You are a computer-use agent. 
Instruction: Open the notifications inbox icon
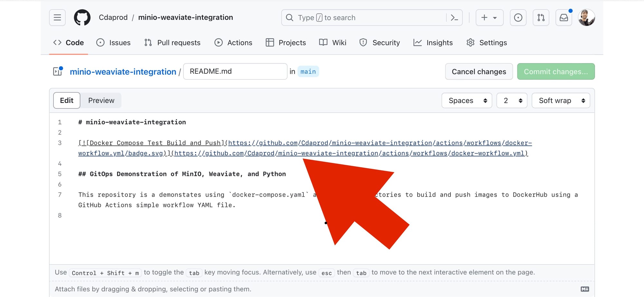(x=564, y=17)
